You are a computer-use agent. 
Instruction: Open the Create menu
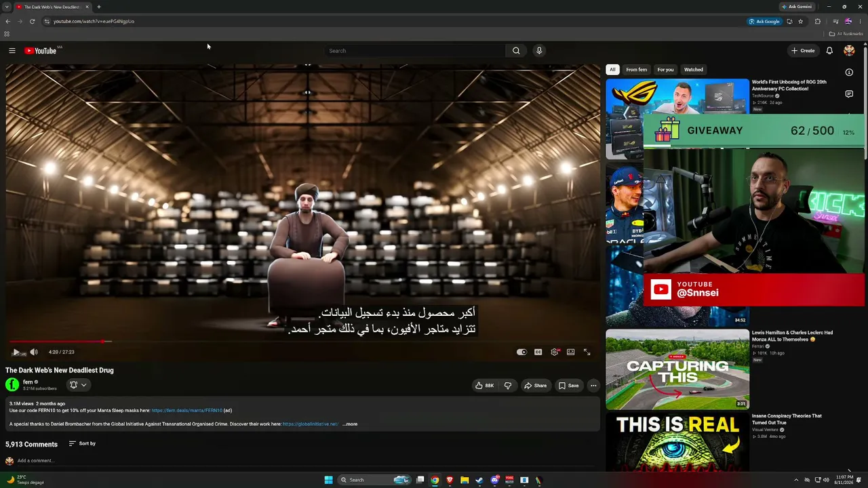(x=803, y=51)
